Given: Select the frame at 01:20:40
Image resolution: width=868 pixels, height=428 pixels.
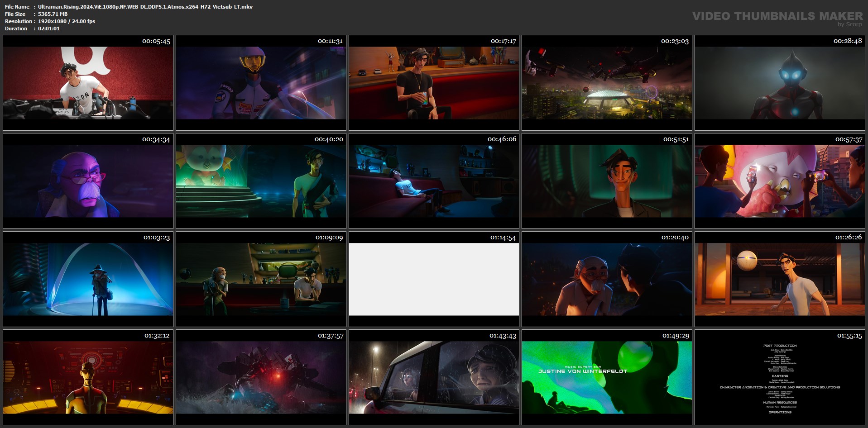Looking at the screenshot, I should [x=607, y=279].
